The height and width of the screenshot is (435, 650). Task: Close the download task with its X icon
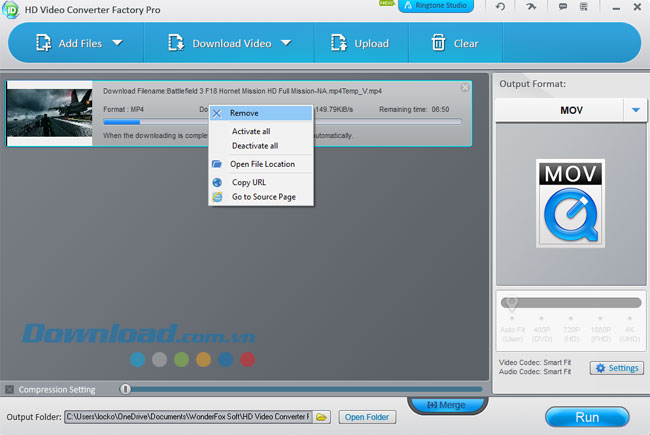465,87
